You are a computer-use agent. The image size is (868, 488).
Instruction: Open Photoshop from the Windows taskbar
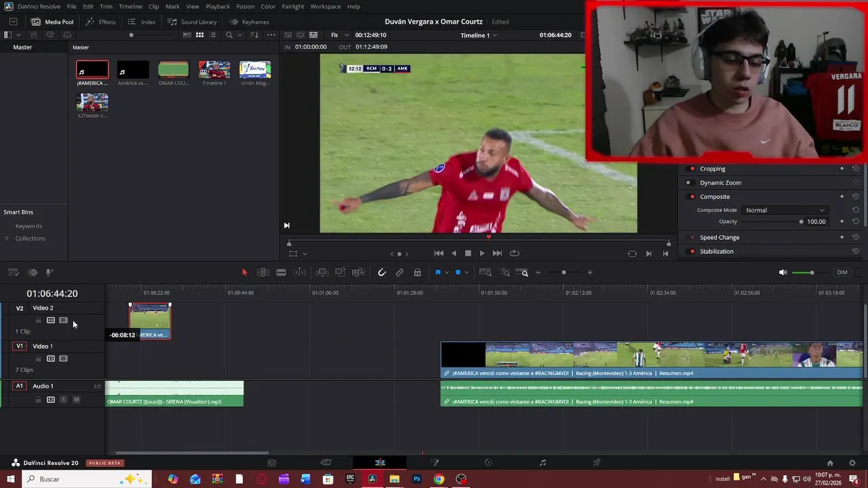[x=417, y=479]
